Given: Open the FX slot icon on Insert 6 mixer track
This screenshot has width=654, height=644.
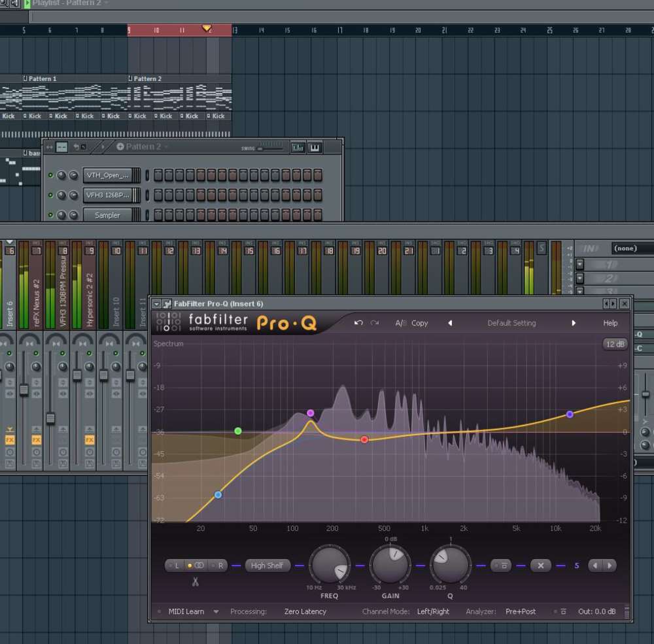Looking at the screenshot, I should (9, 440).
